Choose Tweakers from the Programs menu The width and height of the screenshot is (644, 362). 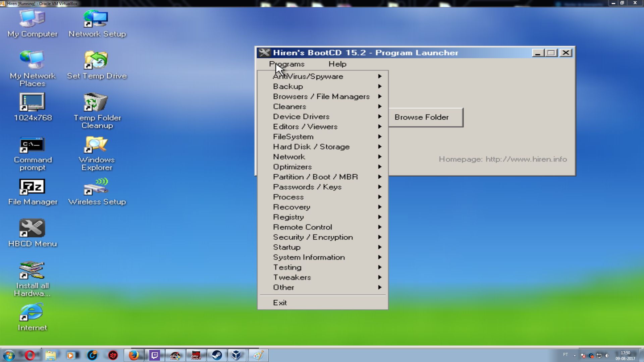(x=323, y=278)
